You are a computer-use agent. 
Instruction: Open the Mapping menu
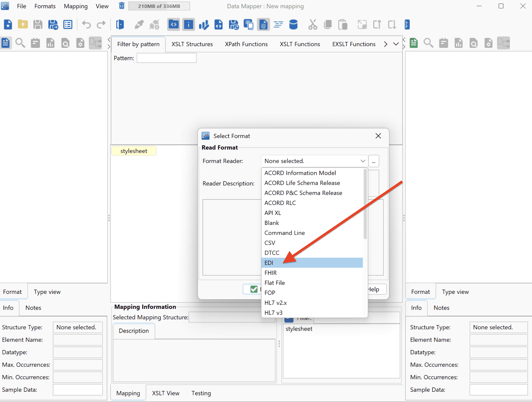coord(76,6)
